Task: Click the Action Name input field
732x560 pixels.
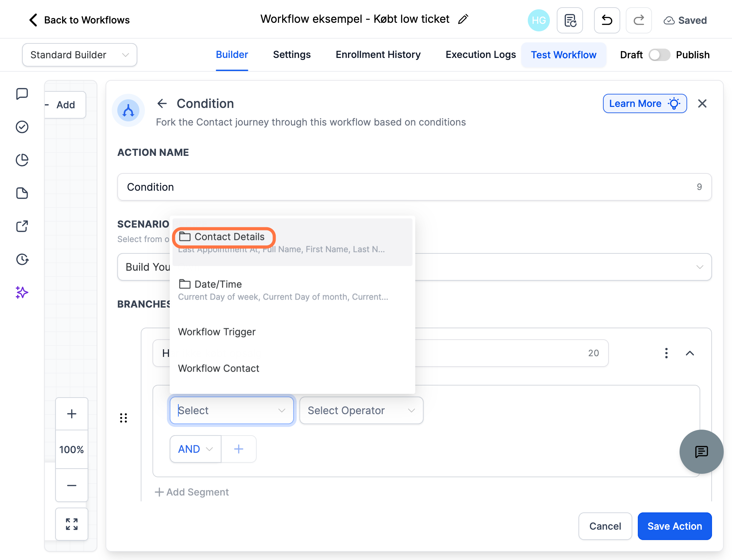Action: [414, 187]
